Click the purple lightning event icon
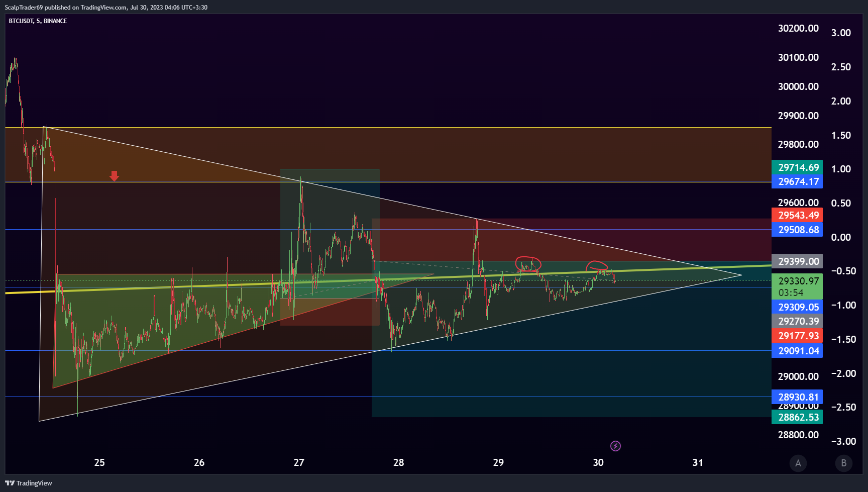Image resolution: width=868 pixels, height=492 pixels. (615, 446)
